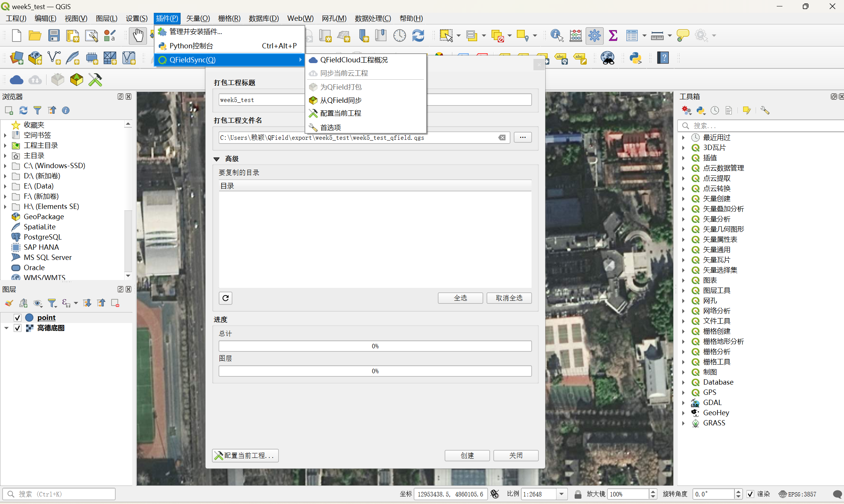Open the scale ratio dropdown
The height and width of the screenshot is (504, 844).
tap(562, 494)
